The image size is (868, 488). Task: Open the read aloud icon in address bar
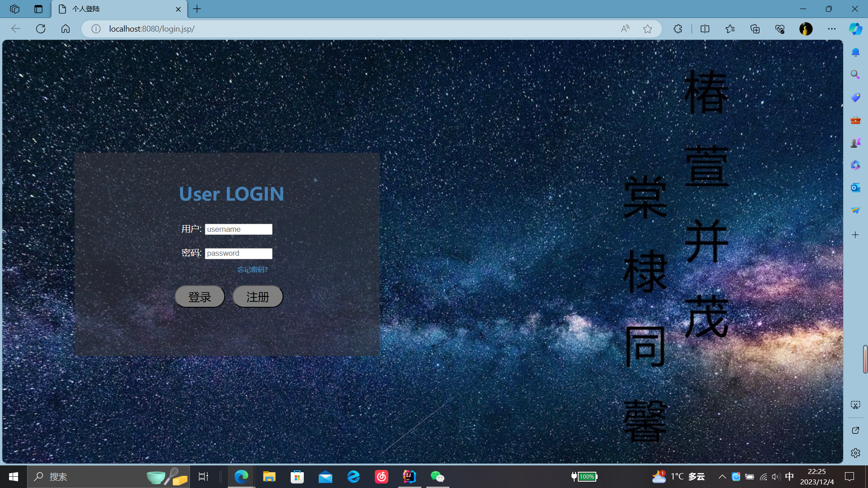pyautogui.click(x=625, y=29)
